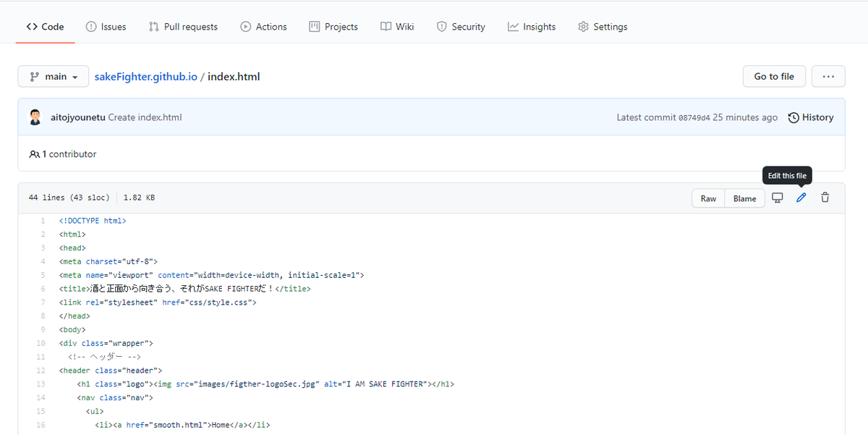Click aitojyounetu's avatar on the commit bar
Image resolution: width=868 pixels, height=435 pixels.
35,117
